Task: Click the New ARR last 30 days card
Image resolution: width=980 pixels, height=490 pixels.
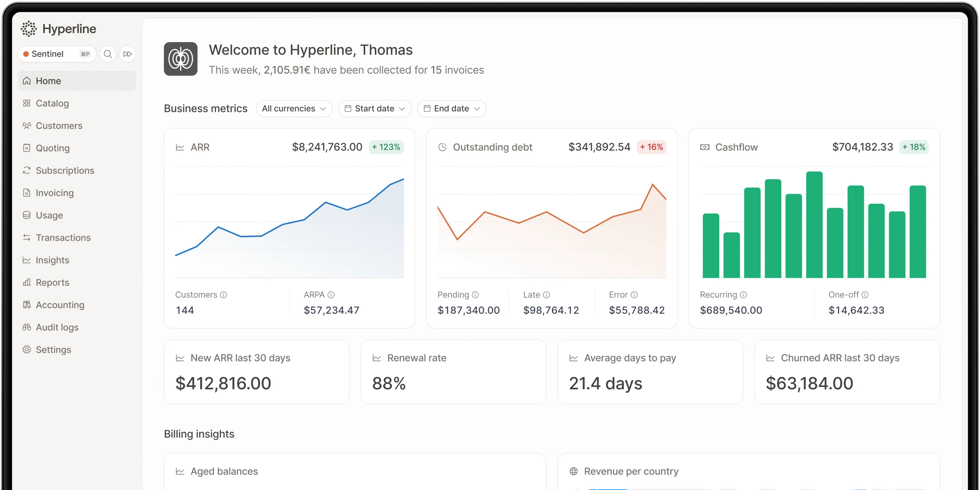Action: 256,372
